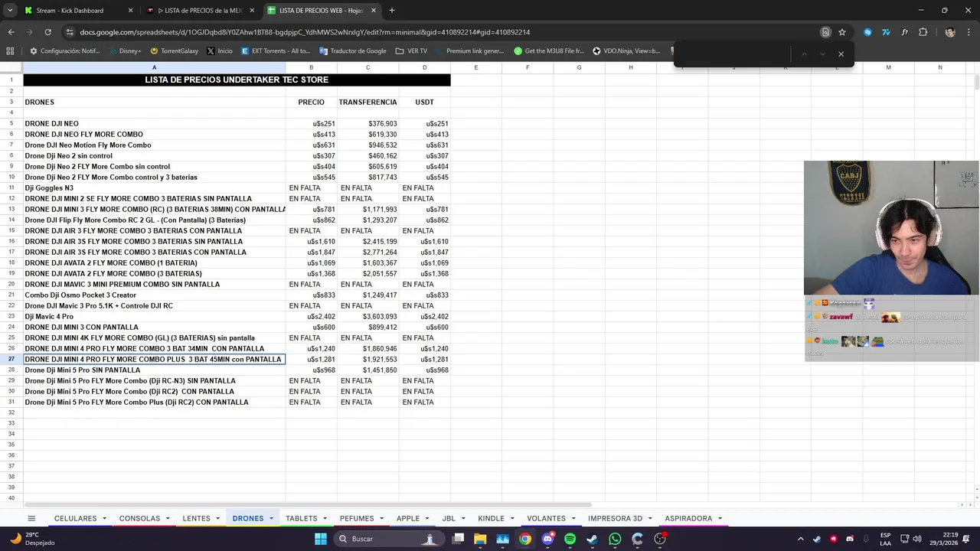Viewport: 980px width, 551px height.
Task: Open VER TV bookmarks folder
Action: (411, 51)
